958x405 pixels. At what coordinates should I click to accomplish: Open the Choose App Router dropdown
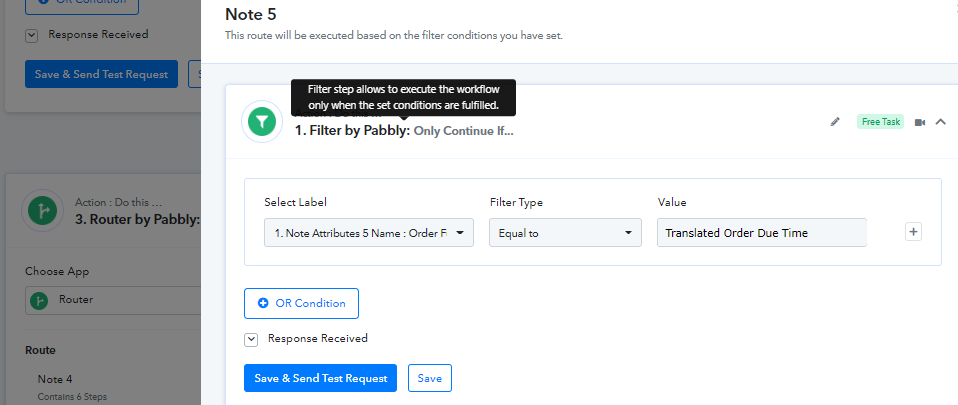[113, 300]
